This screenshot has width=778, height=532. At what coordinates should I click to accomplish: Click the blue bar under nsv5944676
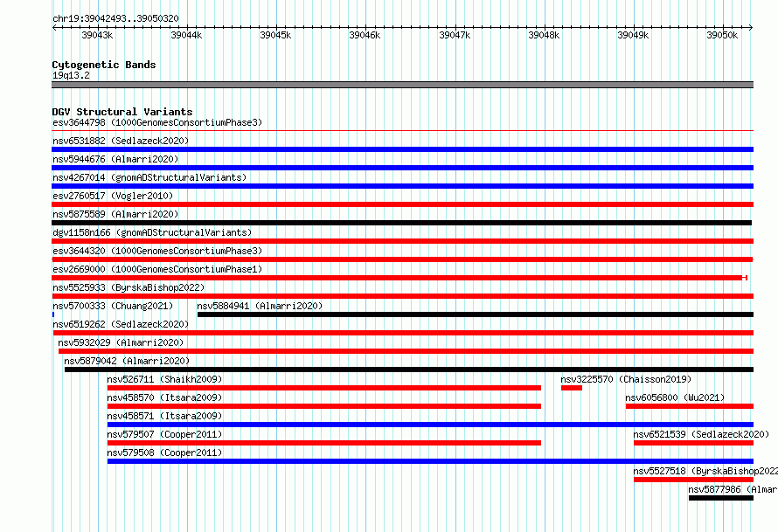(402, 168)
